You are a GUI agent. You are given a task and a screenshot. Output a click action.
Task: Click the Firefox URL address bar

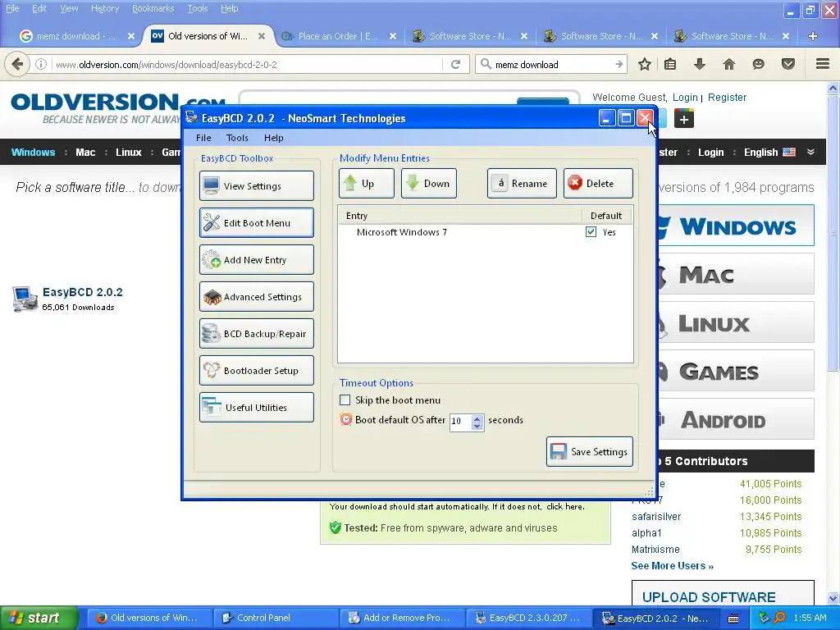248,64
